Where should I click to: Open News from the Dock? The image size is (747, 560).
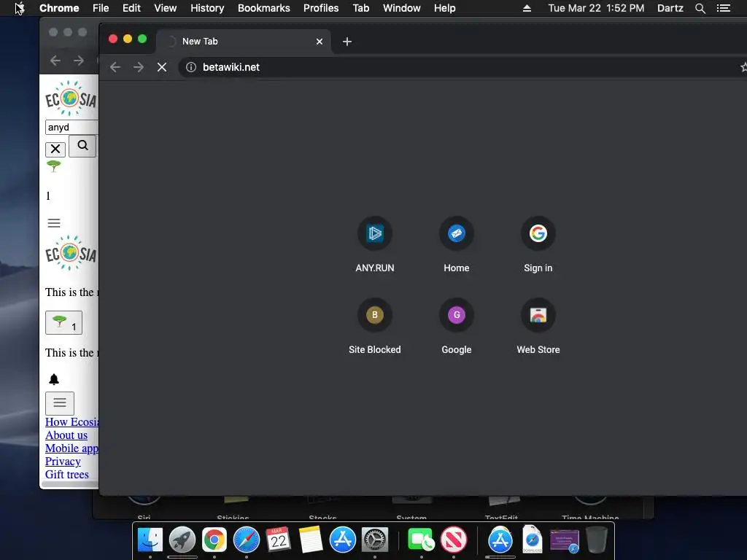click(x=454, y=540)
